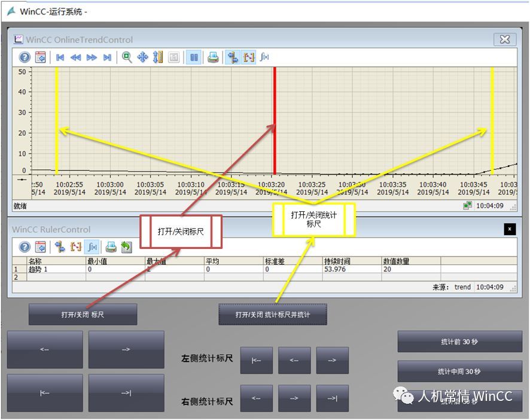Select the move trend area tool

(142, 57)
